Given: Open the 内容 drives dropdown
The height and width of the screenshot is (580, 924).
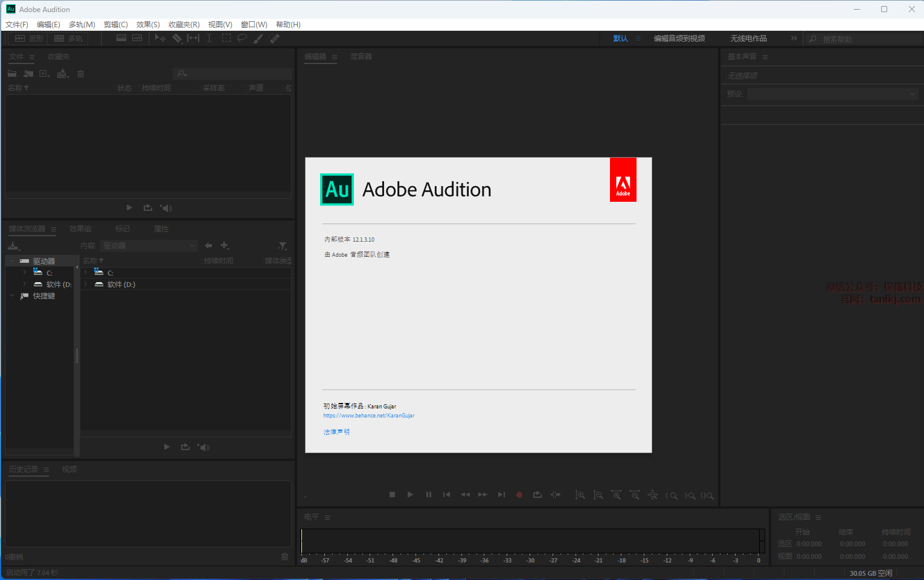Looking at the screenshot, I should tap(149, 246).
